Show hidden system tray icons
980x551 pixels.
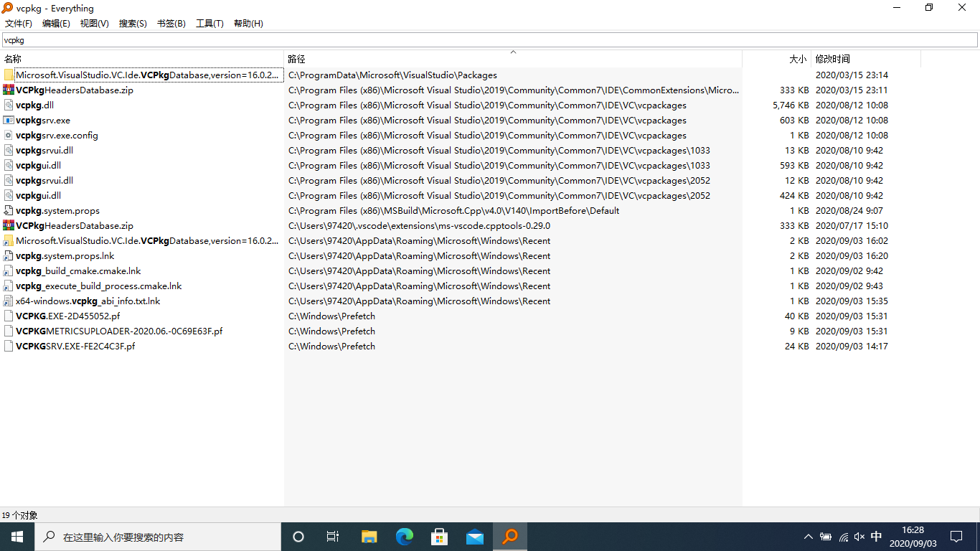click(809, 537)
